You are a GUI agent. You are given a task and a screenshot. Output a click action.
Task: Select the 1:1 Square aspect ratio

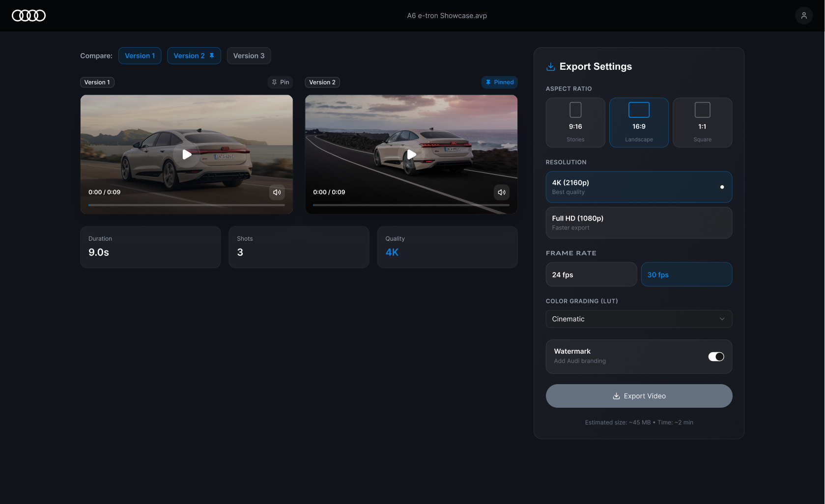coord(702,122)
